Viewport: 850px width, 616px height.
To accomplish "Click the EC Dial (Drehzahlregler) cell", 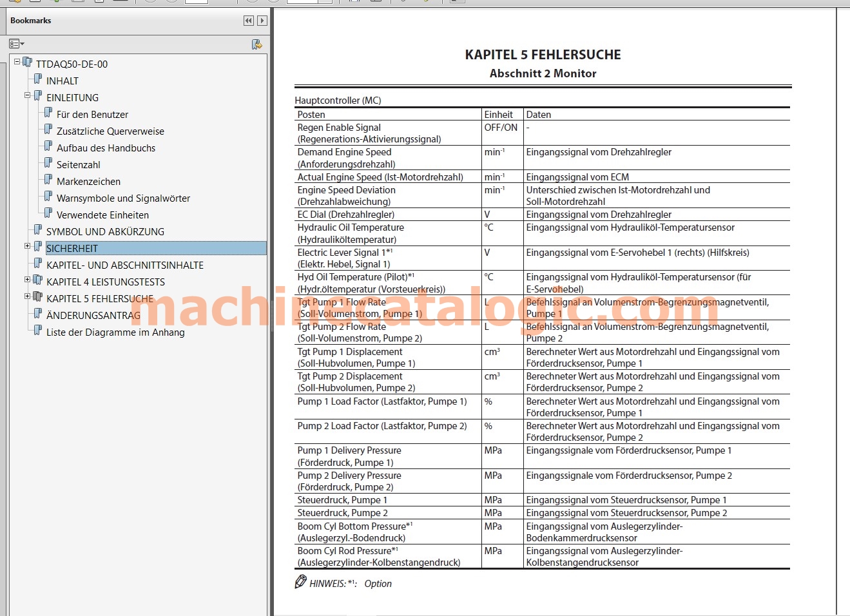I will coord(388,215).
